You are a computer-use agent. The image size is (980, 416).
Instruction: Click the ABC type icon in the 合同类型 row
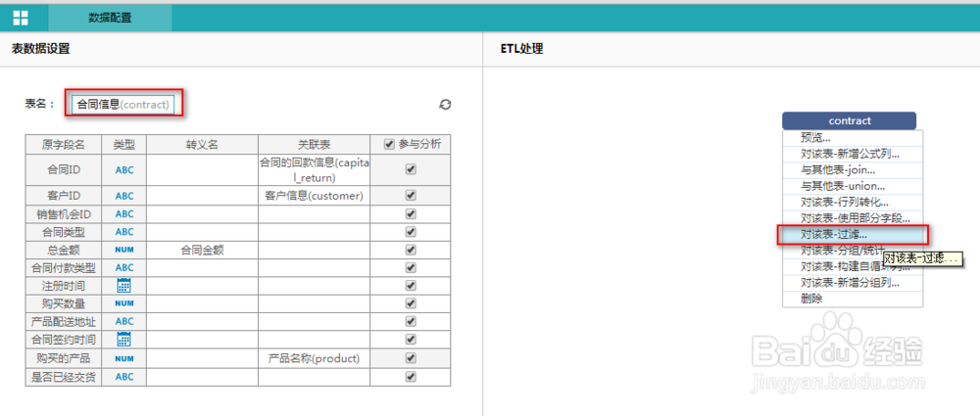coord(124,232)
